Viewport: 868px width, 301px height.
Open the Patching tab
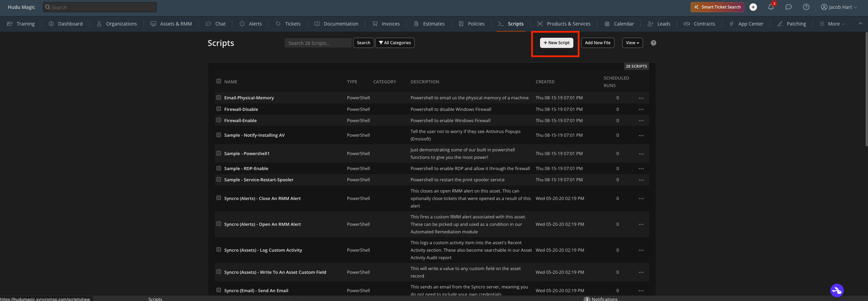coord(792,24)
